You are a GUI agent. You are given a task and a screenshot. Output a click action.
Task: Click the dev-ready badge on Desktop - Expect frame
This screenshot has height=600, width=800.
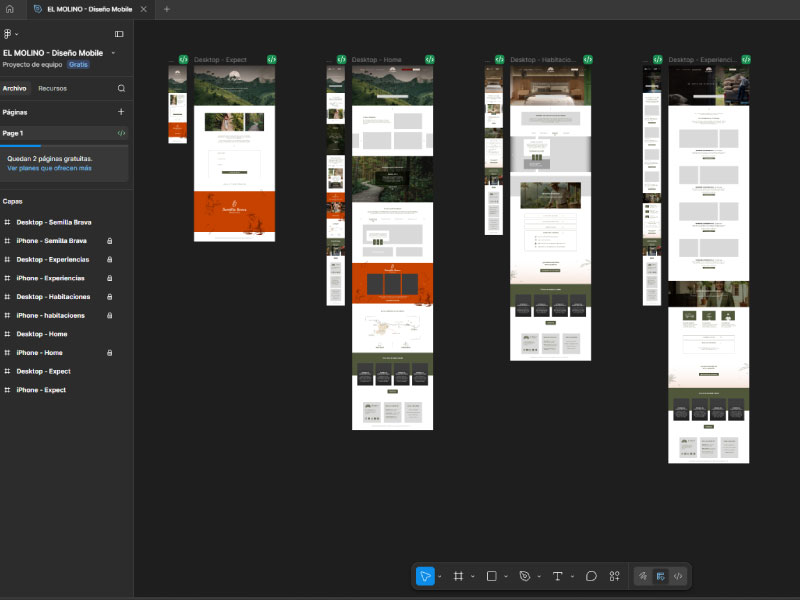coord(271,59)
